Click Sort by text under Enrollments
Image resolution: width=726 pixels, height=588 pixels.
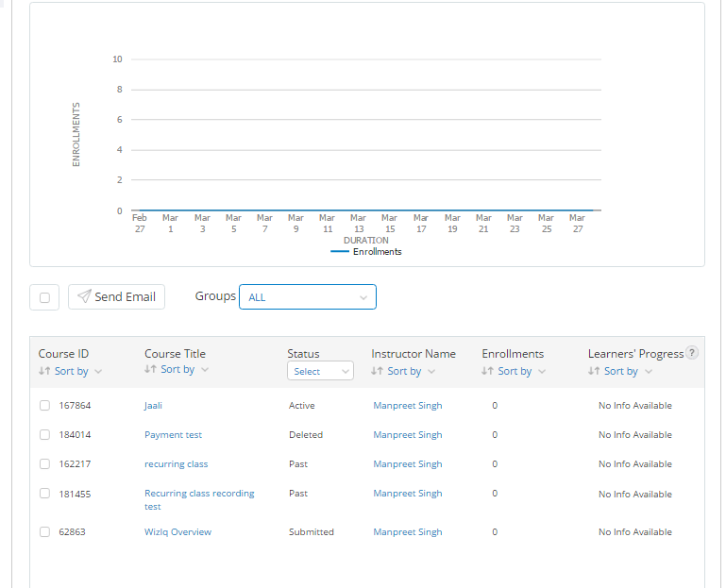coord(515,371)
